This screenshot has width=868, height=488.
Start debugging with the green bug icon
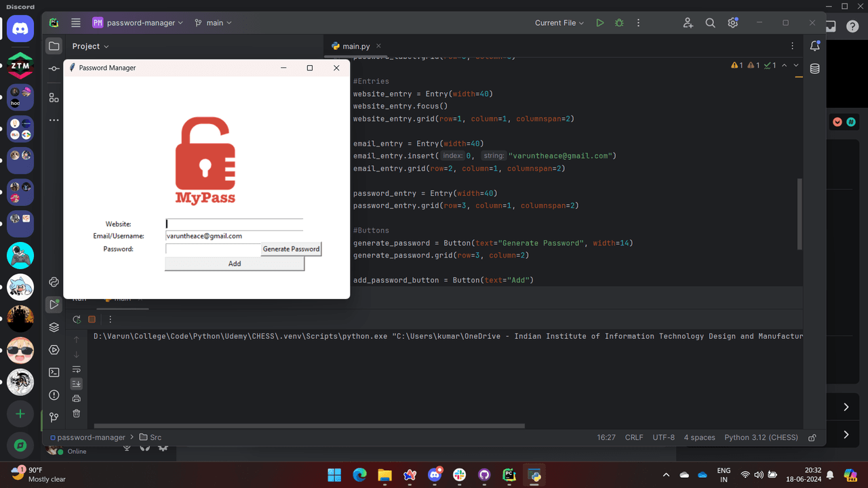[x=619, y=23]
